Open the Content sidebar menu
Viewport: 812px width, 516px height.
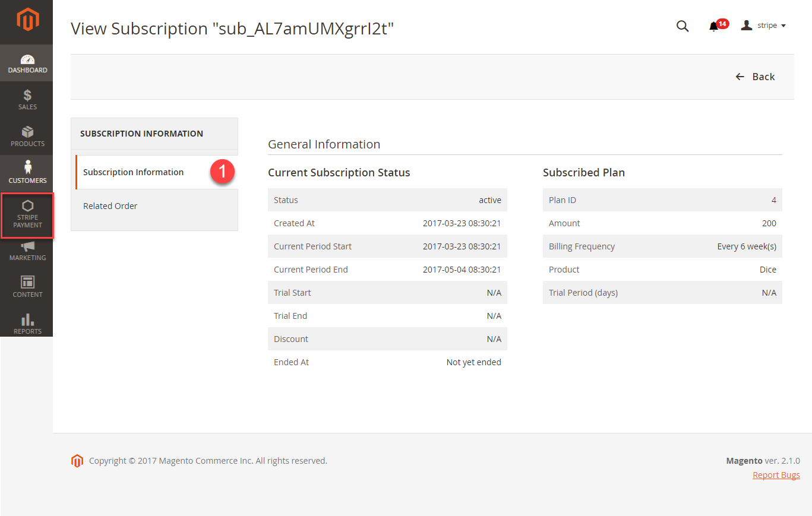click(27, 287)
